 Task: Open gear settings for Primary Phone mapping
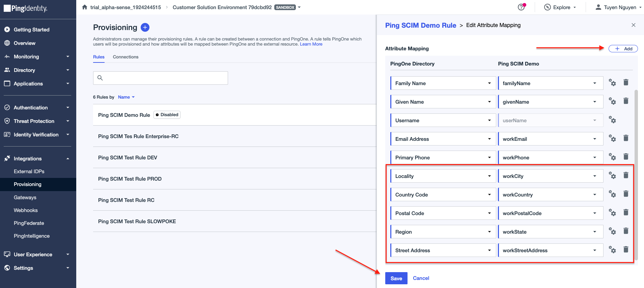click(612, 157)
